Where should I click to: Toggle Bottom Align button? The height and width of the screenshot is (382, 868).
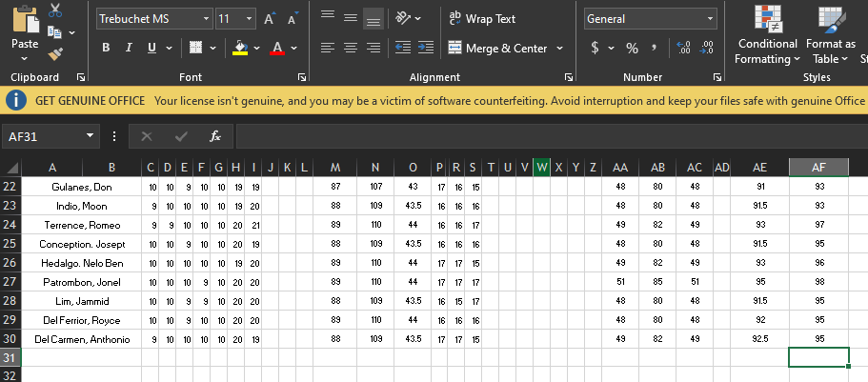[x=373, y=19]
